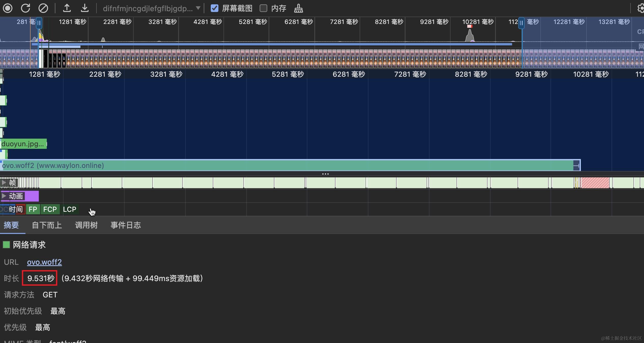Open the 调用树 call tree tab

pyautogui.click(x=86, y=225)
